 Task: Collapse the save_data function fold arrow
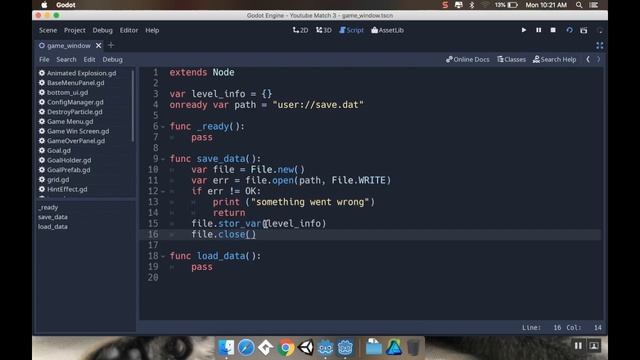click(x=163, y=159)
